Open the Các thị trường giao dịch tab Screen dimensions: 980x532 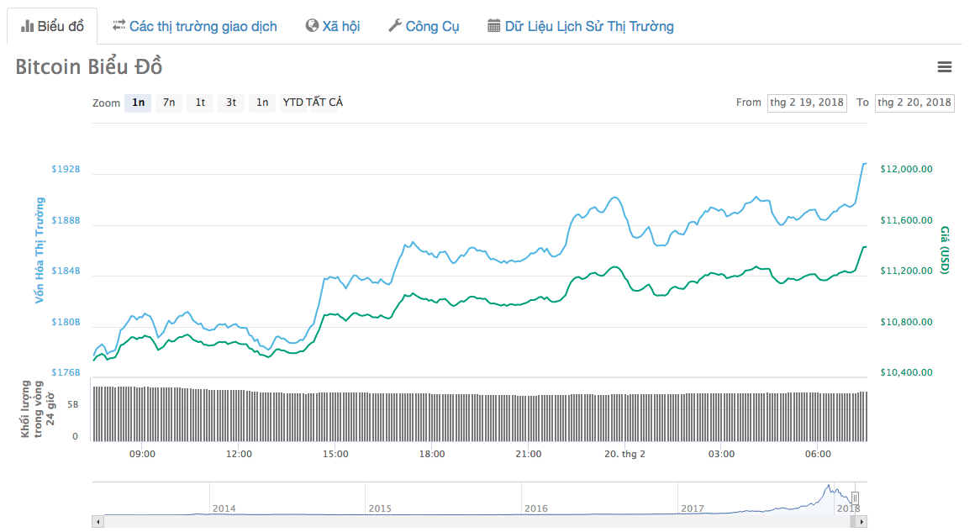195,26
